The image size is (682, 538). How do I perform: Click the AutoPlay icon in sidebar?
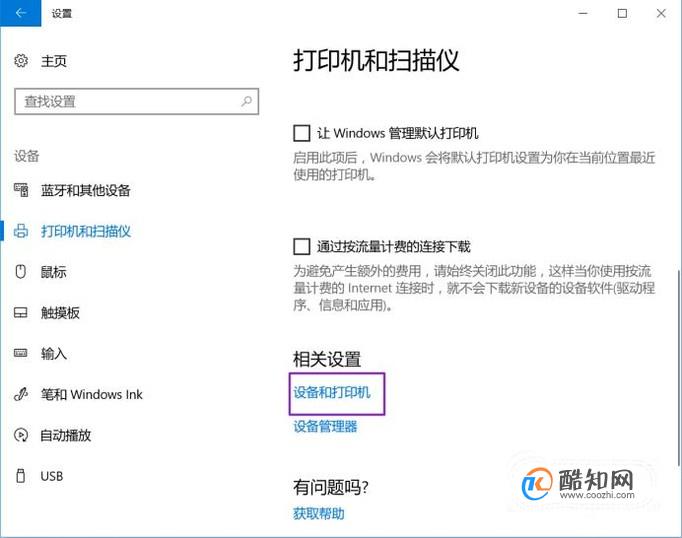click(21, 435)
